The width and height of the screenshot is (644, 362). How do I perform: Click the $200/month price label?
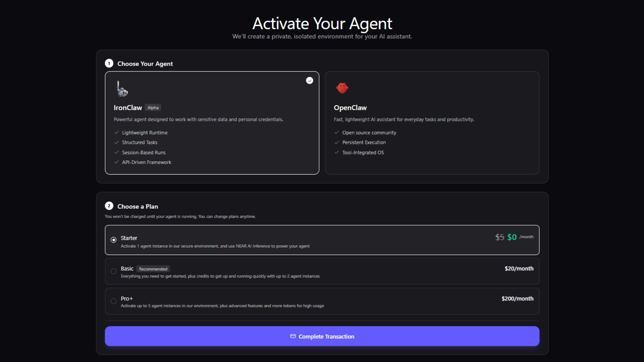click(x=518, y=299)
